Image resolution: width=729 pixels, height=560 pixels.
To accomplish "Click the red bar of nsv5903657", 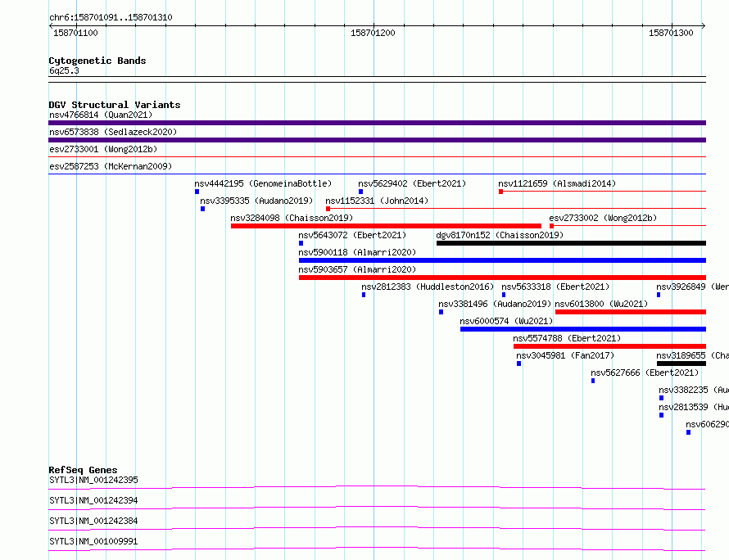I will 502,278.
